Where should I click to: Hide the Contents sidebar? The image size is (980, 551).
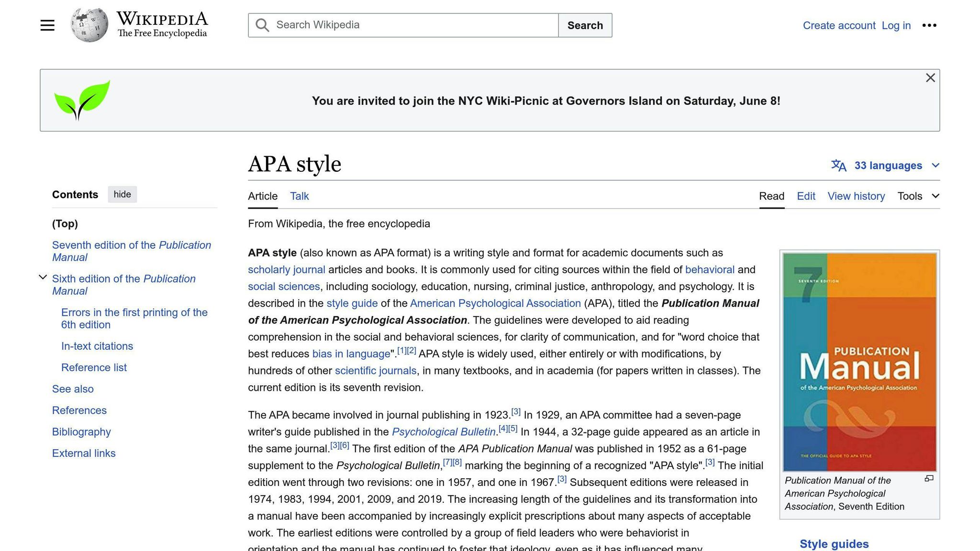(x=122, y=194)
